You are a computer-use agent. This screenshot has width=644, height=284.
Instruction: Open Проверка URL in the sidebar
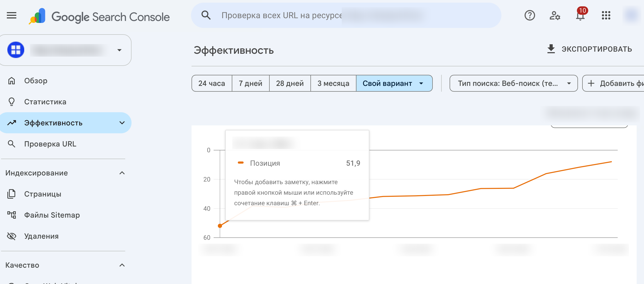click(x=50, y=144)
